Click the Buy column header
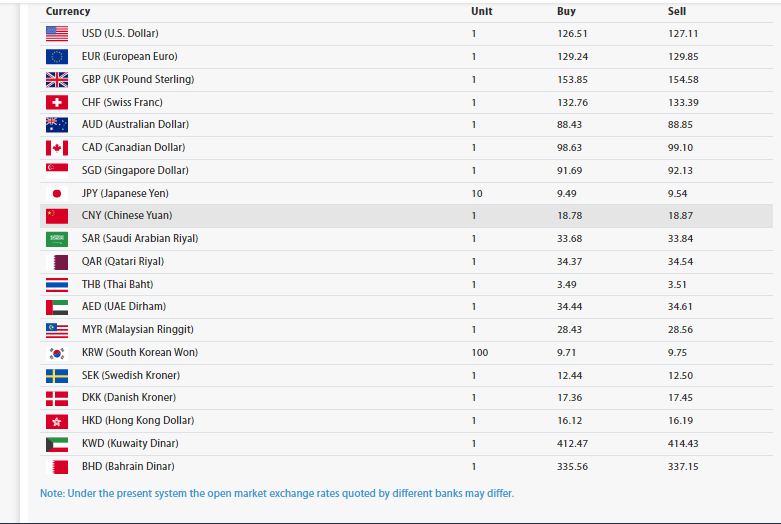The height and width of the screenshot is (524, 781). pyautogui.click(x=566, y=12)
